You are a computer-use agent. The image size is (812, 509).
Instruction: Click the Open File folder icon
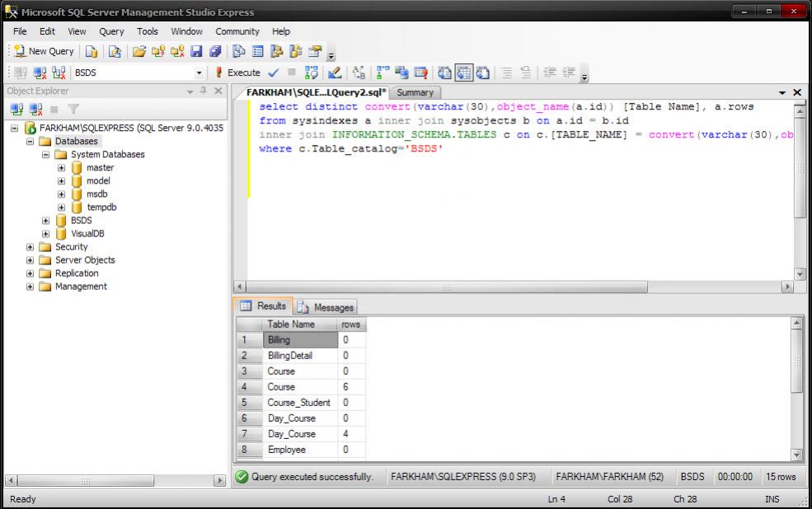click(x=139, y=51)
